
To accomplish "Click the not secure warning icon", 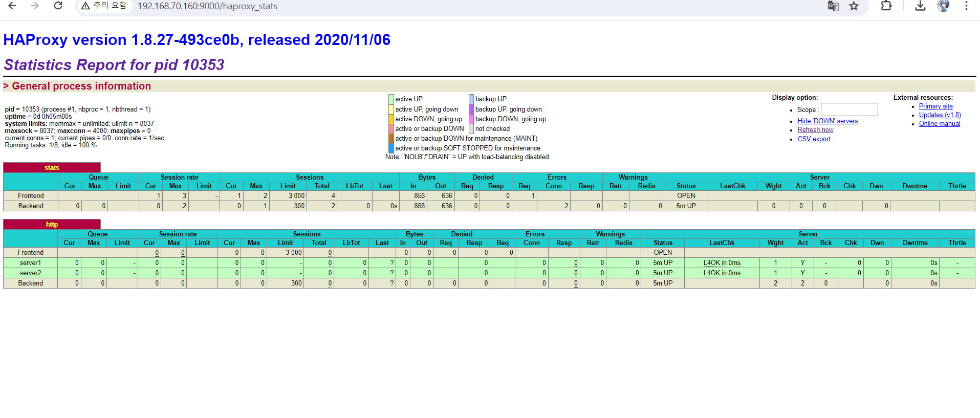I will pyautogui.click(x=85, y=6).
